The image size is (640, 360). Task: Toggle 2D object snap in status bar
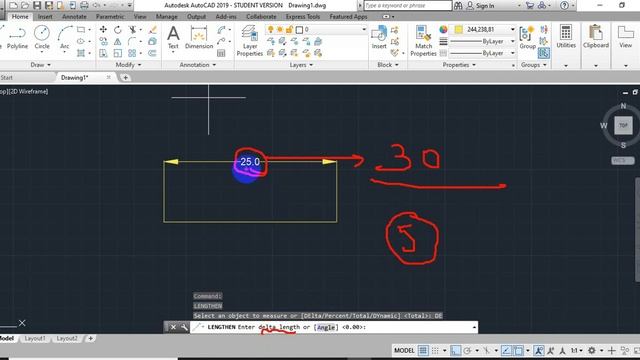[x=518, y=350]
